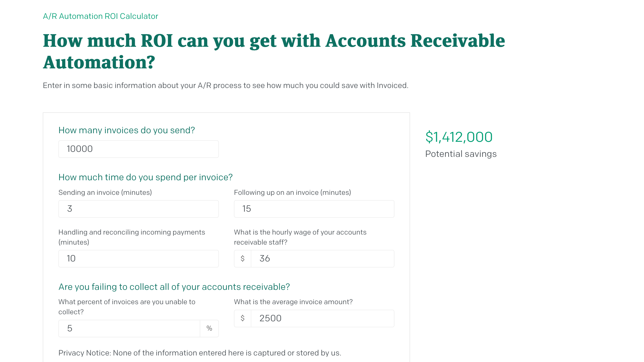The width and height of the screenshot is (644, 362).
Task: Select the percent of uncollected invoices field
Action: click(129, 328)
